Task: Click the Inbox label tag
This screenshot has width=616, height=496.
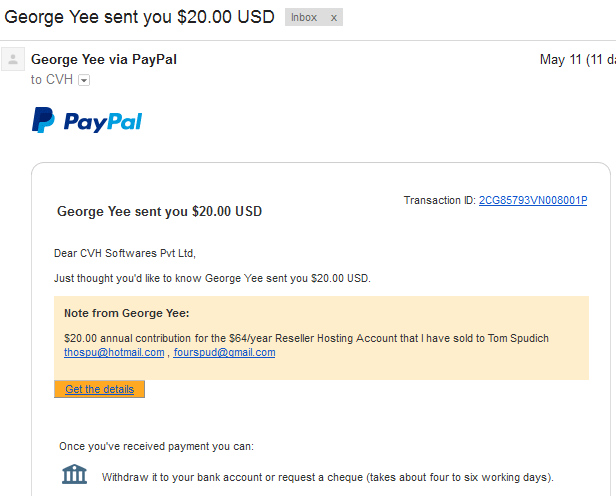Action: click(304, 17)
